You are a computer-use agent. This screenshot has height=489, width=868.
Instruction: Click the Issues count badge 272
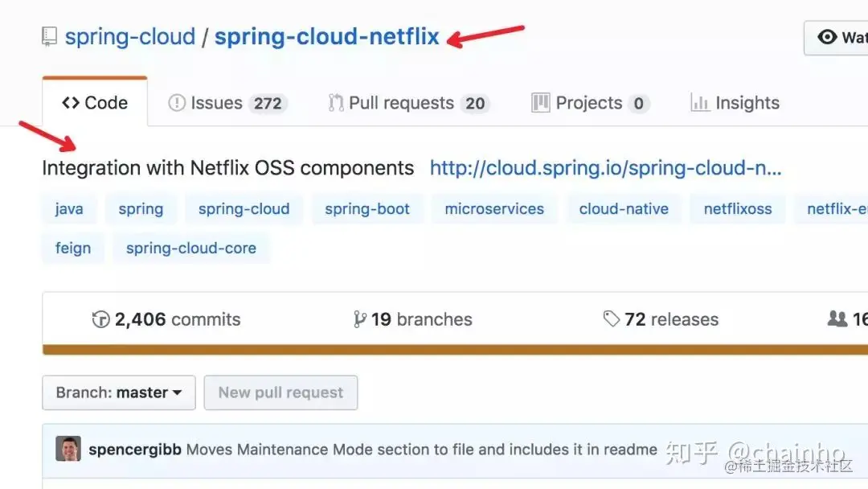[x=268, y=104]
